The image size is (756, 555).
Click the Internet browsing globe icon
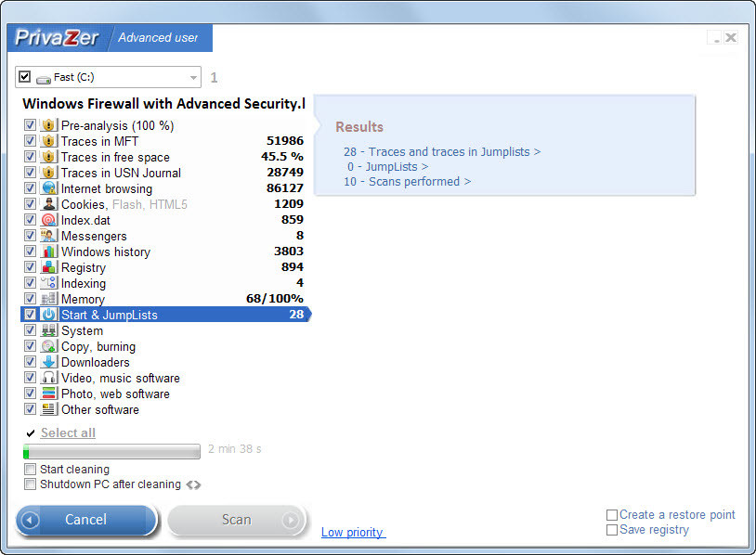coord(48,188)
